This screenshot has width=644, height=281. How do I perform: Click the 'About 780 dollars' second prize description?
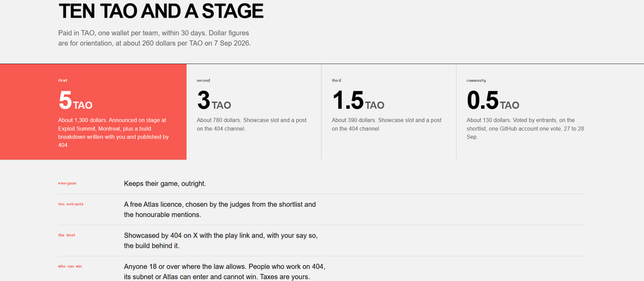[252, 124]
